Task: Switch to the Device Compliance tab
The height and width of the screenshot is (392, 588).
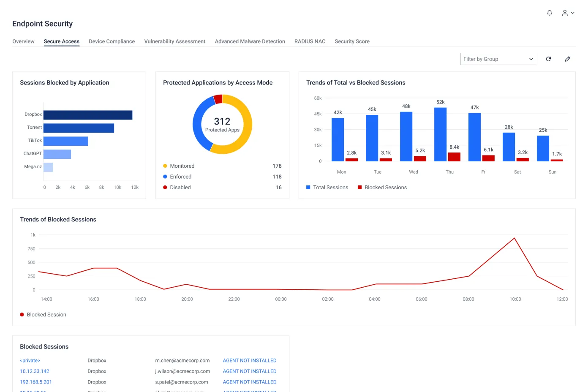Action: (112, 41)
